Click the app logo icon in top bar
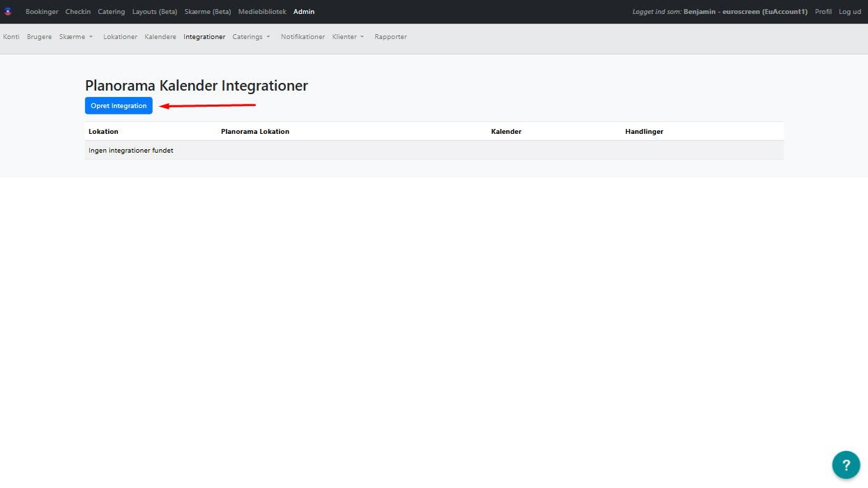 tap(8, 12)
